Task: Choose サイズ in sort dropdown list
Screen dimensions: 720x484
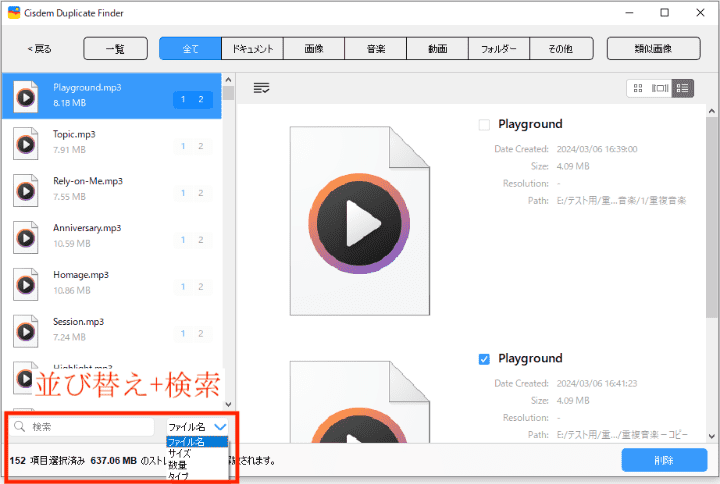Action: (197, 453)
